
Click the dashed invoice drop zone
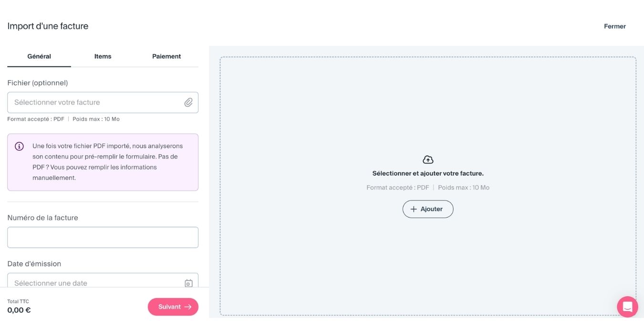pyautogui.click(x=428, y=186)
